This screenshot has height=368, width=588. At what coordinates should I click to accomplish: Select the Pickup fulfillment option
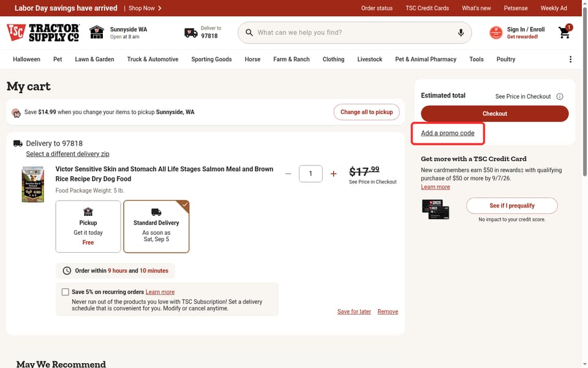coord(88,226)
